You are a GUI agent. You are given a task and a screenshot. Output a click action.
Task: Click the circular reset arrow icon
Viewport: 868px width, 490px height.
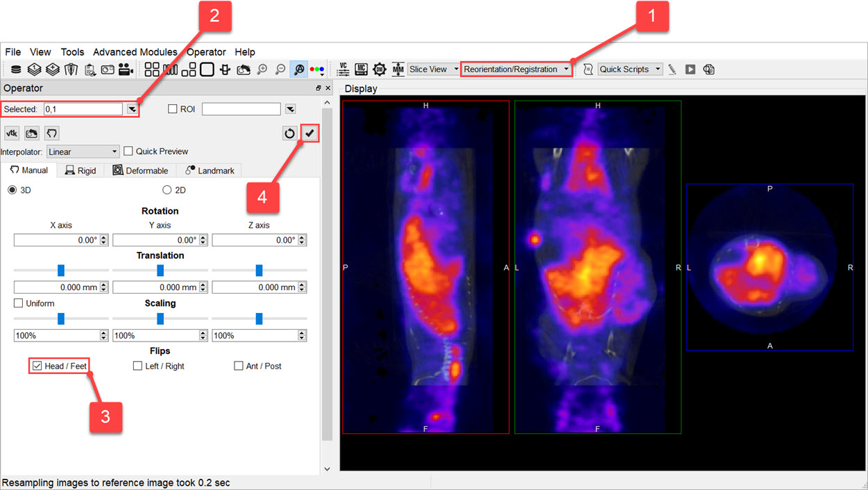(290, 133)
